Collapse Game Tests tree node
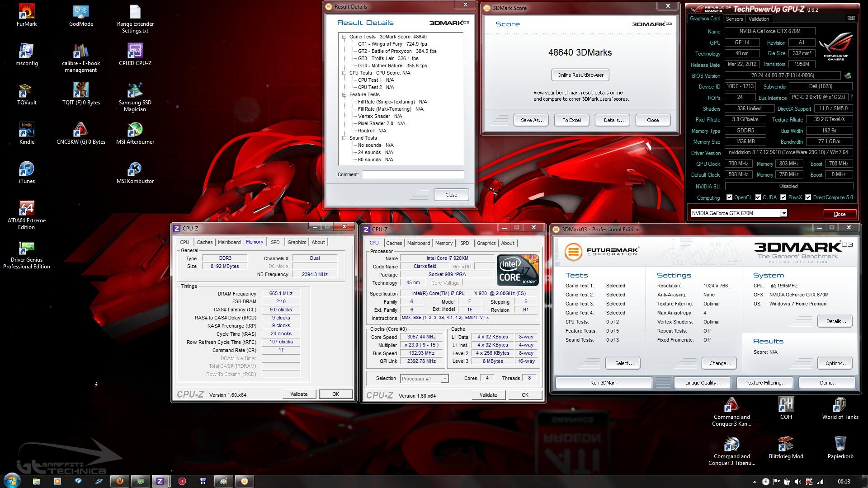 coord(344,37)
